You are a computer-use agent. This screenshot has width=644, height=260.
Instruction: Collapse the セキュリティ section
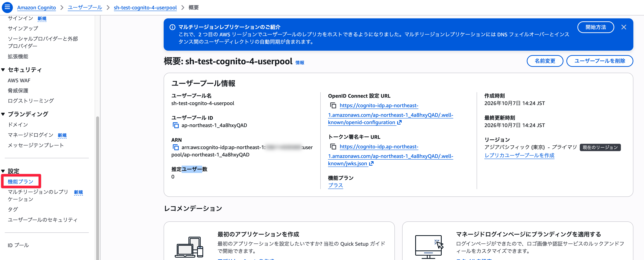click(x=3, y=70)
